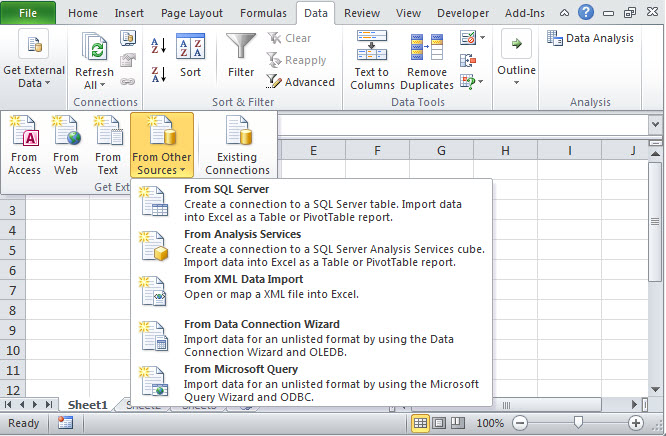Select row 5 header
This screenshot has width=666, height=436.
[13, 250]
